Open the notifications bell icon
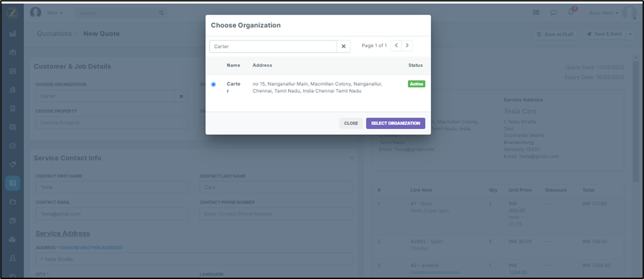Viewport: 644px width, 279px height. click(571, 12)
